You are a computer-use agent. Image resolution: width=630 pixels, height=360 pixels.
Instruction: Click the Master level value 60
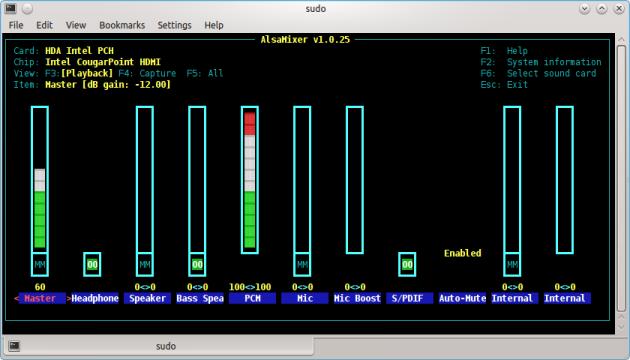40,287
